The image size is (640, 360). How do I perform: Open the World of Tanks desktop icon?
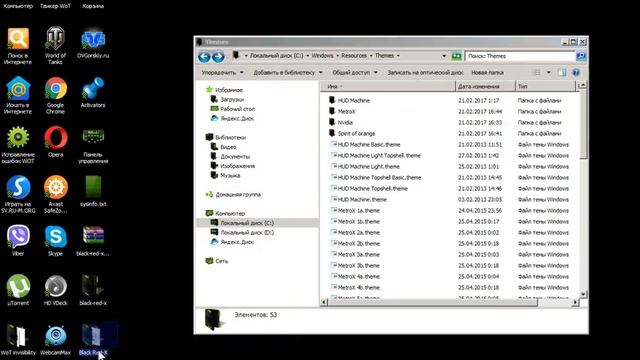click(56, 45)
